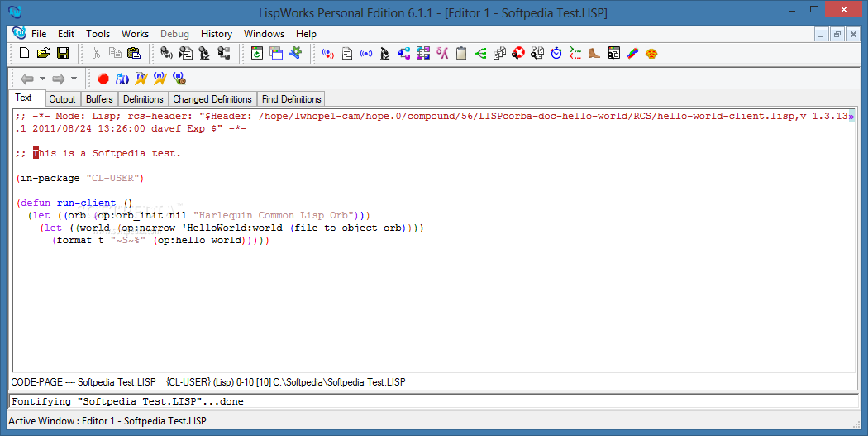The image size is (868, 436).
Task: Switch to the Changed Definitions tab
Action: [212, 99]
